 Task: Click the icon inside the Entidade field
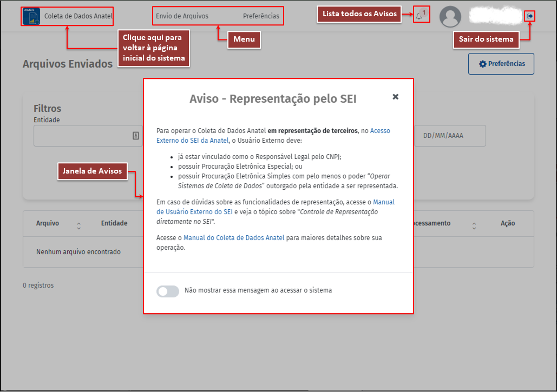pyautogui.click(x=135, y=136)
